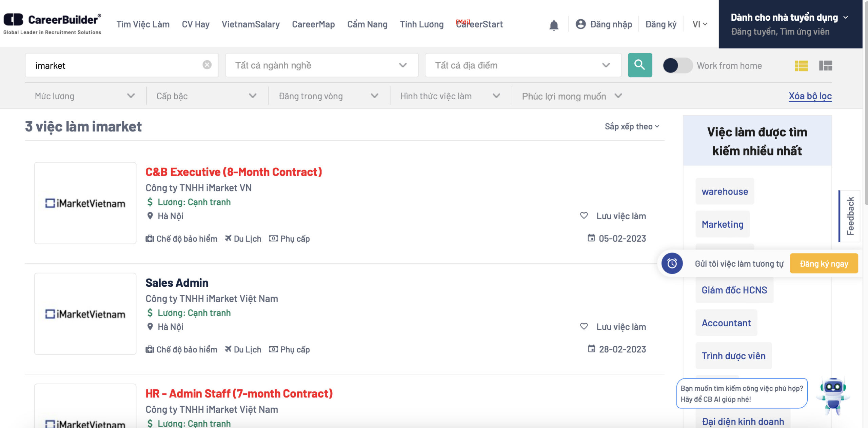Open iMarketVietnam logo of C&B Executive job
868x428 pixels.
coord(85,203)
